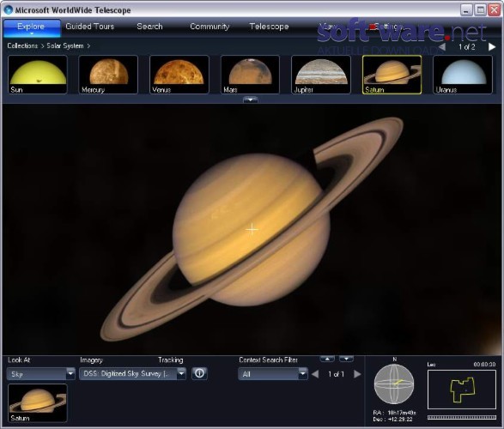This screenshot has height=429, width=504.
Task: Open the Guided Tours tab
Action: (89, 27)
